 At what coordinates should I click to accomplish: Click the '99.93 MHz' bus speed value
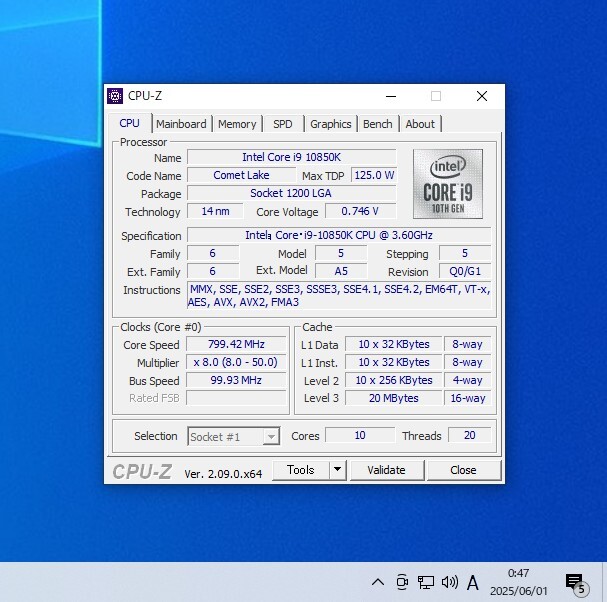click(236, 380)
